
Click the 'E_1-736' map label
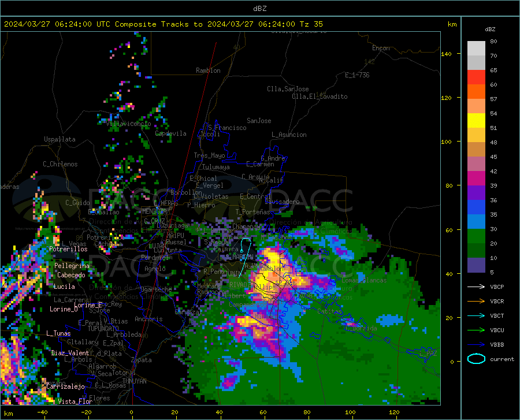pos(357,75)
